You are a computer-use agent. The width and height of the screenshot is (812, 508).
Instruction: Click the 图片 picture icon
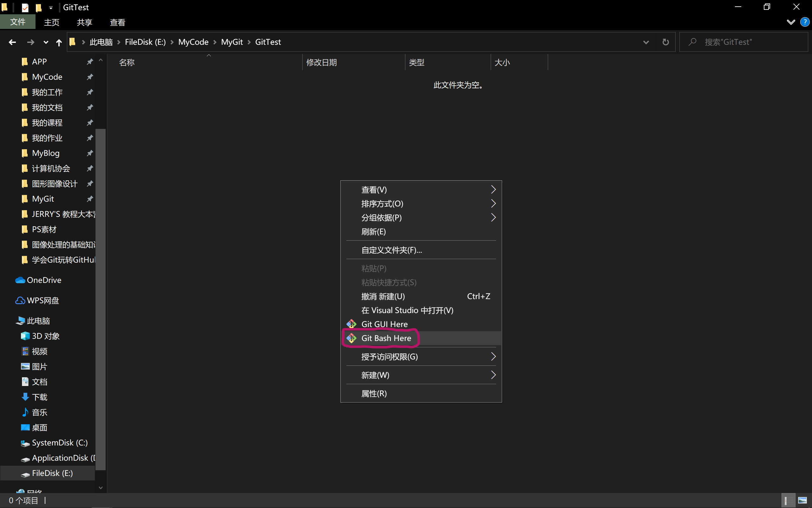click(25, 366)
